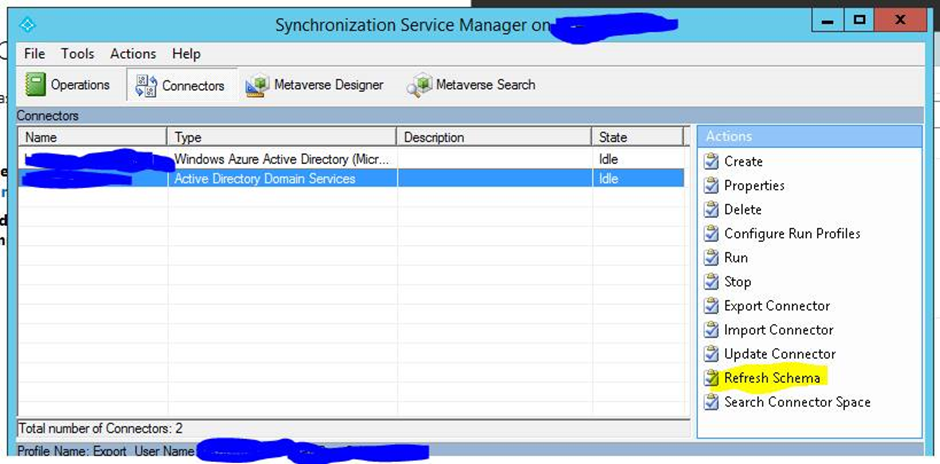Click Update Connector action icon
The height and width of the screenshot is (464, 940).
(711, 354)
